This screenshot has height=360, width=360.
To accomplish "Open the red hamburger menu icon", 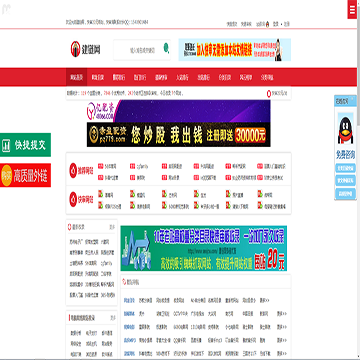I will point(352,9).
